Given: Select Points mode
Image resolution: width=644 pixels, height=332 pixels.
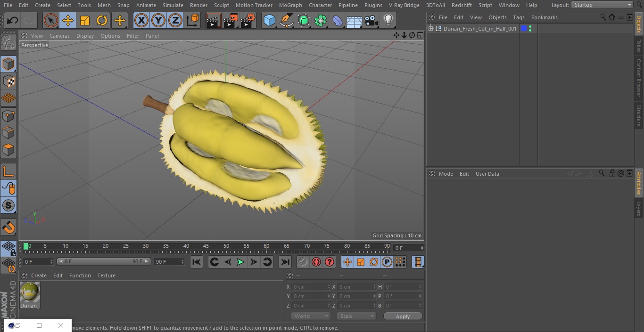Looking at the screenshot, I should (x=8, y=115).
